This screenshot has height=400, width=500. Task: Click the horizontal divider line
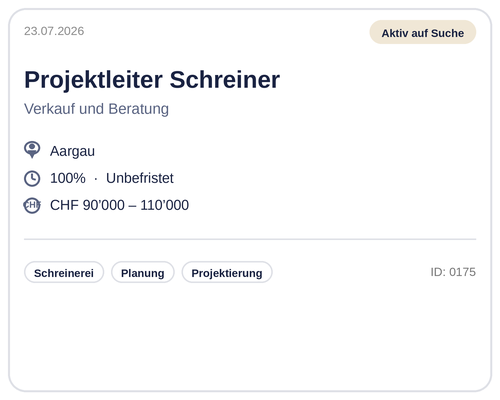[250, 239]
